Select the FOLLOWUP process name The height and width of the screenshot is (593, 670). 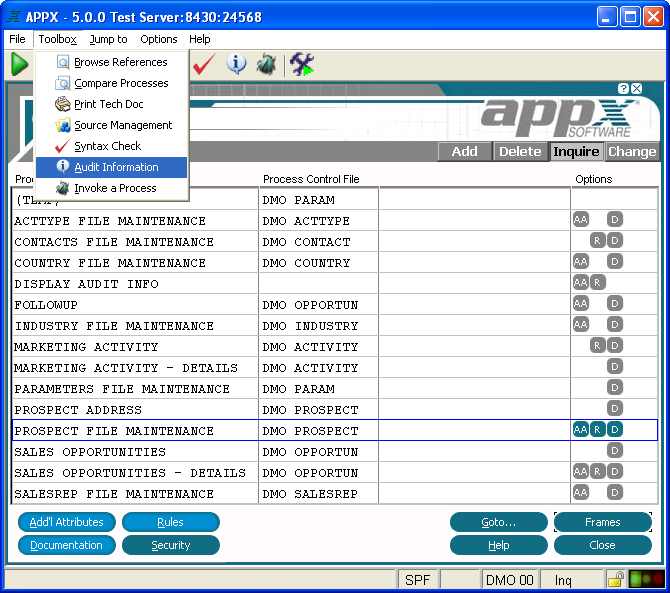pos(46,305)
